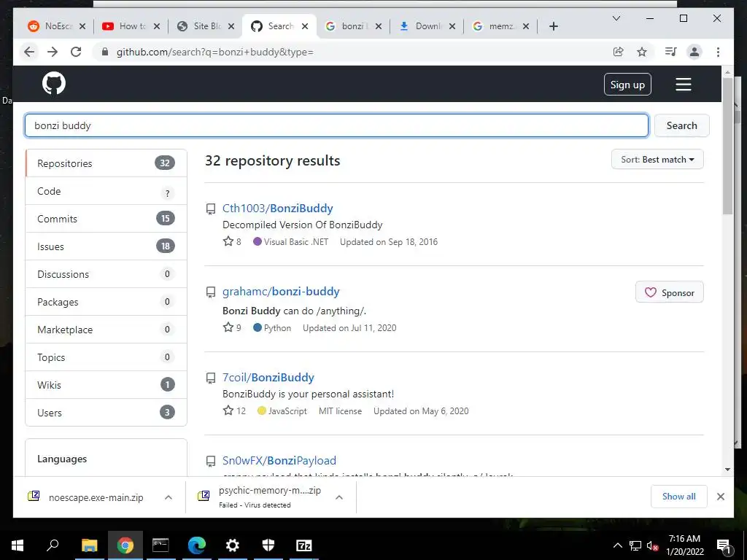Close the NoEscape Reddit tab

pyautogui.click(x=82, y=26)
